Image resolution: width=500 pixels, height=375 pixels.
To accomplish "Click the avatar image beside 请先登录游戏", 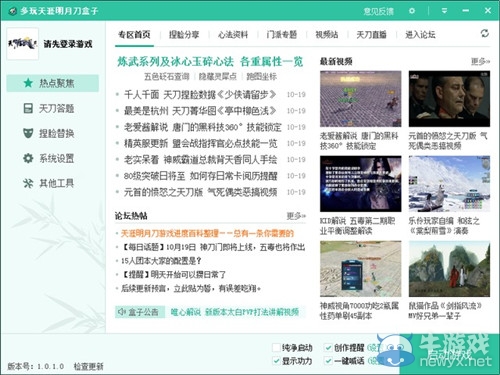I will tap(23, 44).
